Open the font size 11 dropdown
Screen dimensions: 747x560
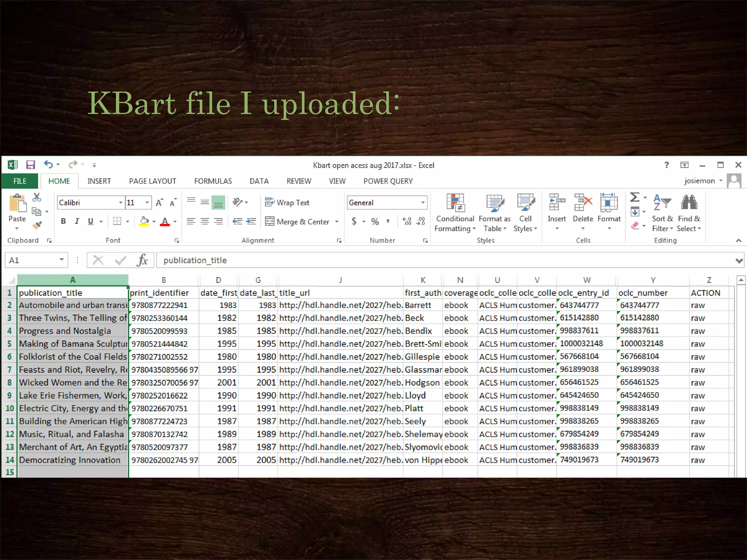pos(147,202)
